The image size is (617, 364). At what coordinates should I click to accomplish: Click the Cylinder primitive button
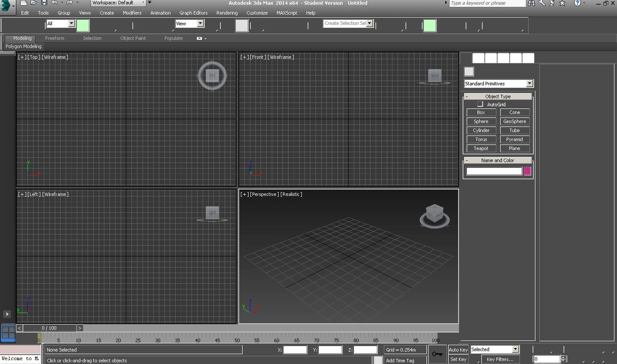coord(481,130)
